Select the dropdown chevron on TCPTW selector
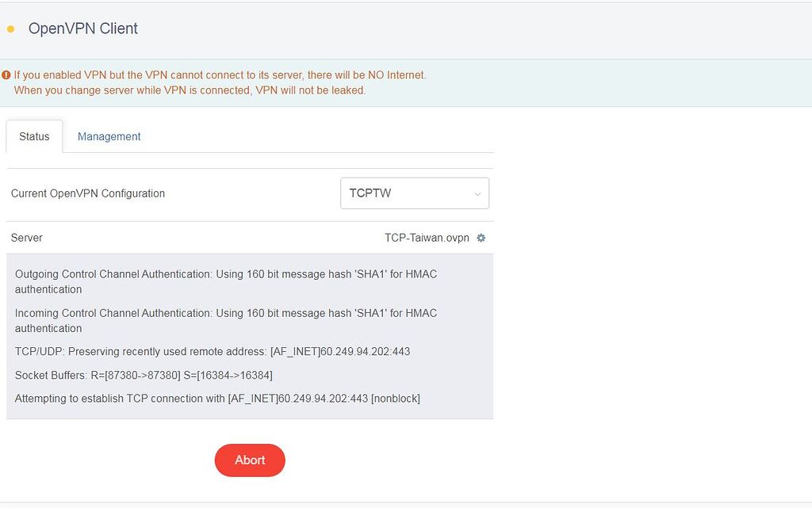The height and width of the screenshot is (508, 812). pyautogui.click(x=477, y=193)
